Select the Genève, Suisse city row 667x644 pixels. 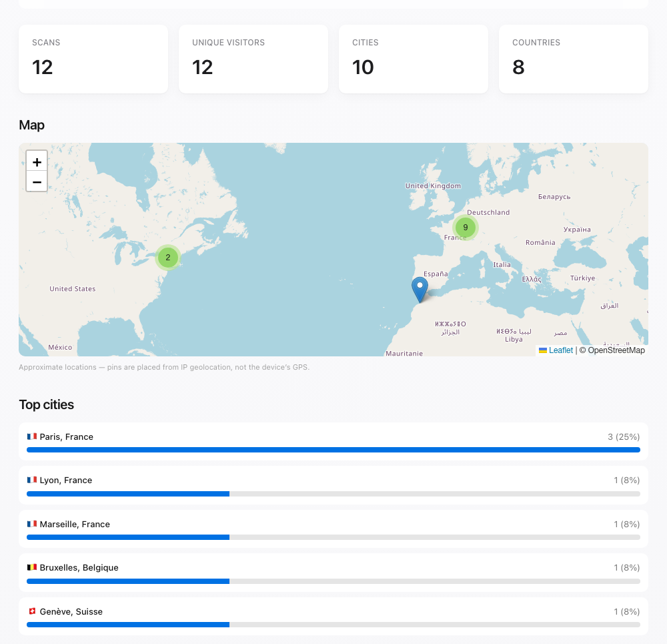(x=333, y=617)
